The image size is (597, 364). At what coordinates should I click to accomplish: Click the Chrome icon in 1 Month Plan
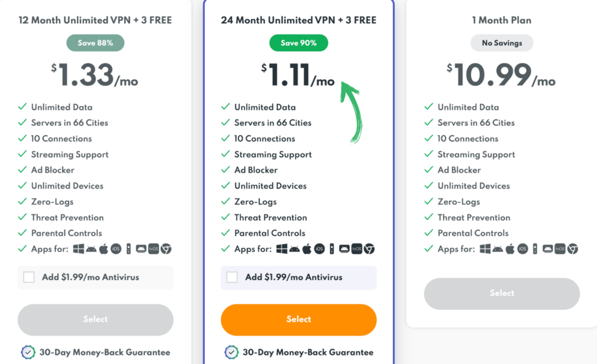point(573,249)
